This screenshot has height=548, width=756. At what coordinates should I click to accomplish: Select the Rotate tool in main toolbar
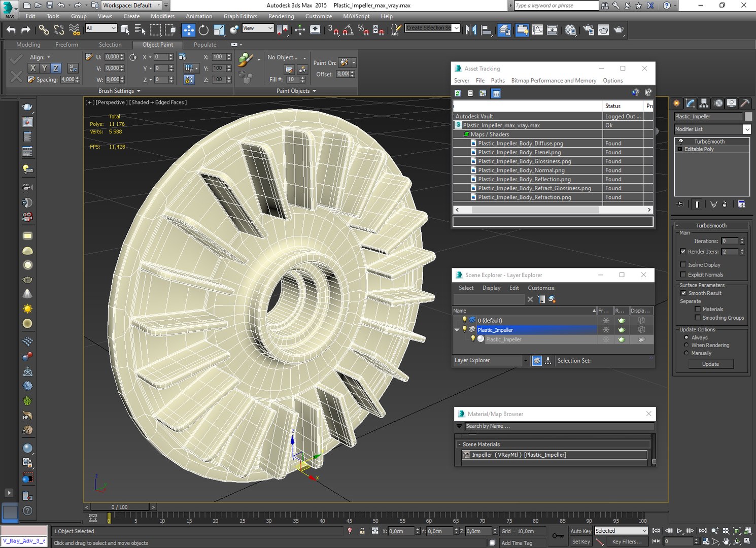point(203,30)
